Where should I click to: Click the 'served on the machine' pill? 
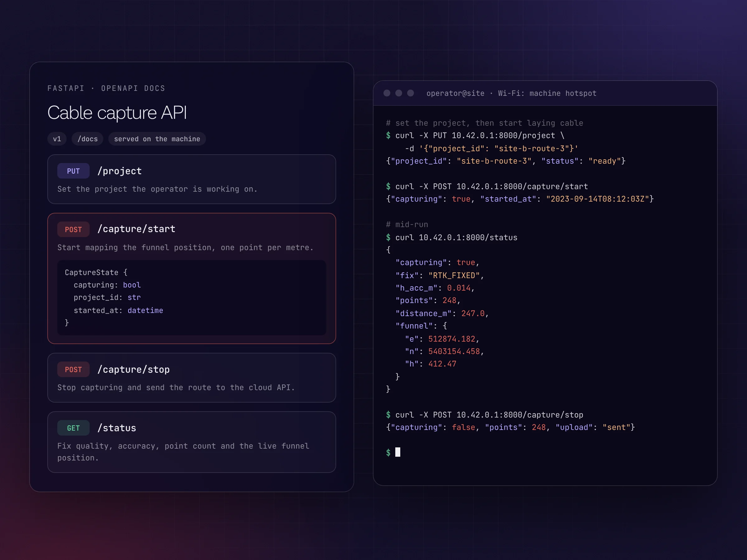pyautogui.click(x=157, y=139)
